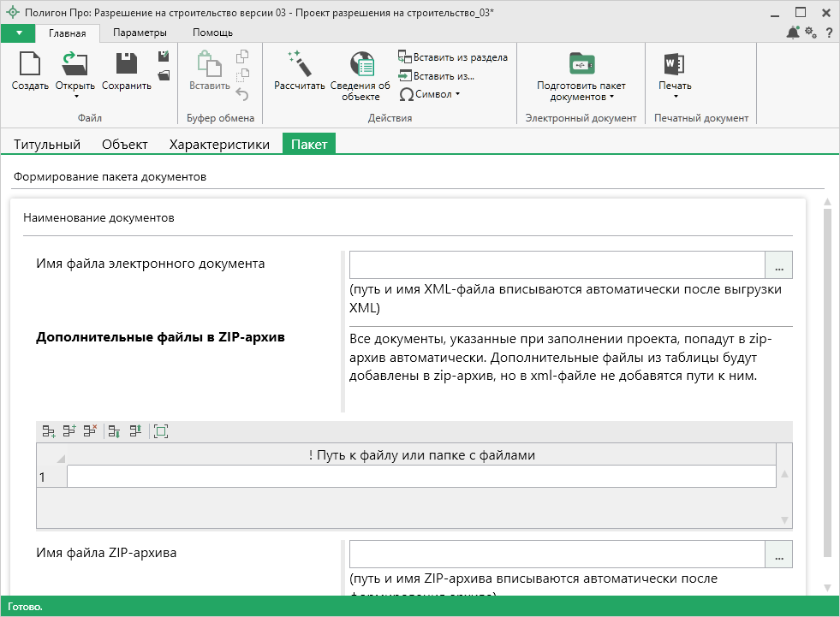Click the Сохранить floppy disk icon
Image resolution: width=840 pixels, height=617 pixels.
(126, 65)
